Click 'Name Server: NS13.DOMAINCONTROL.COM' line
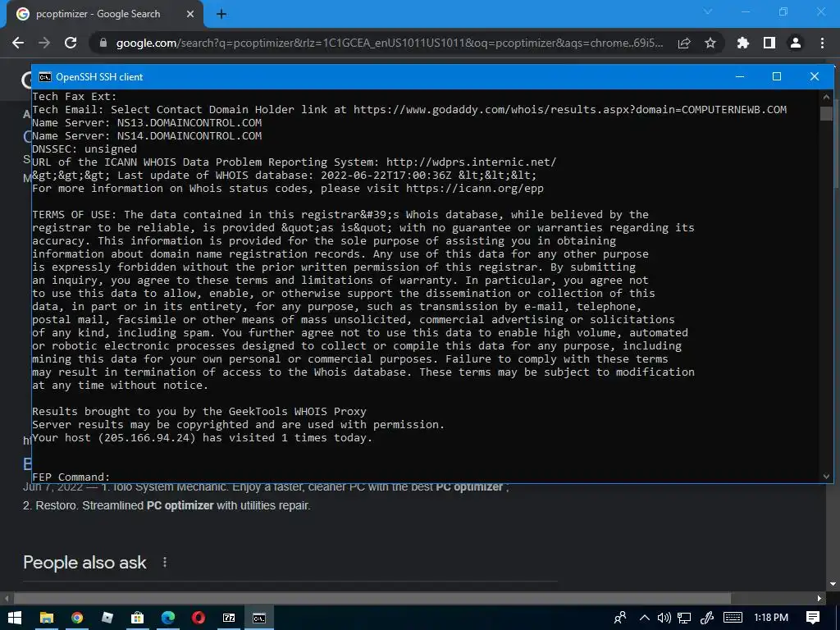The width and height of the screenshot is (840, 630). click(x=147, y=123)
